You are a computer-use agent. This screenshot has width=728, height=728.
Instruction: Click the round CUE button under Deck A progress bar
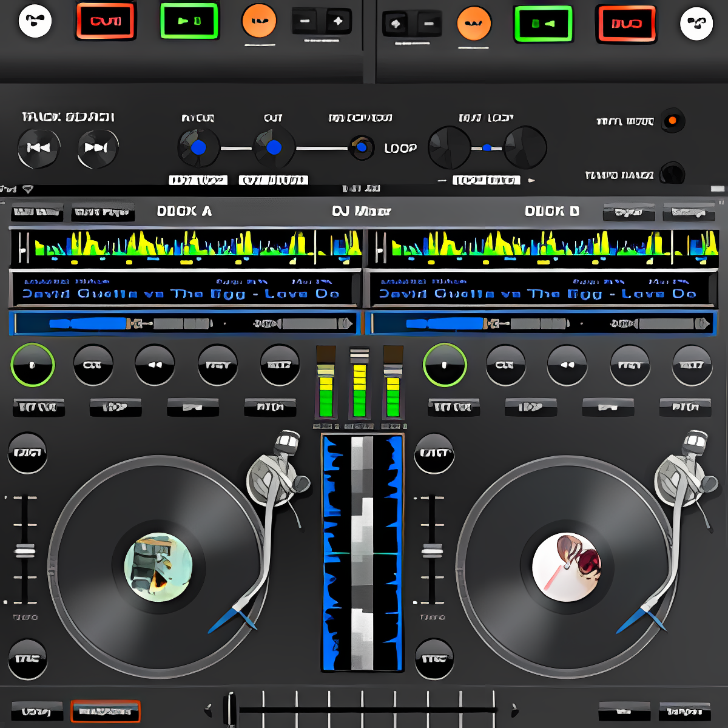pyautogui.click(x=93, y=365)
